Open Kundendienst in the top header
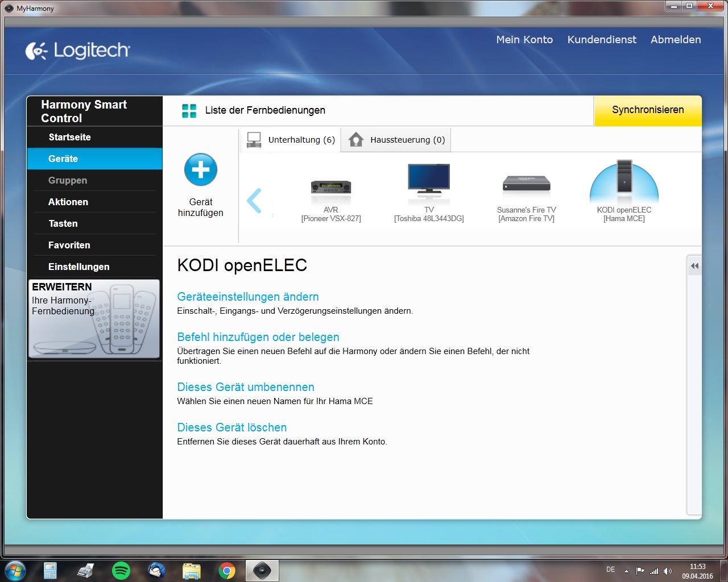Screen dimensions: 728x582 coord(601,40)
